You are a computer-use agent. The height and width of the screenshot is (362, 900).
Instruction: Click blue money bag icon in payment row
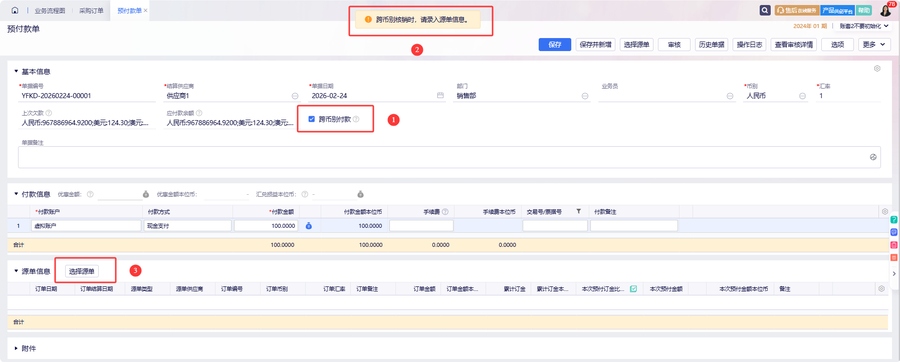(309, 226)
